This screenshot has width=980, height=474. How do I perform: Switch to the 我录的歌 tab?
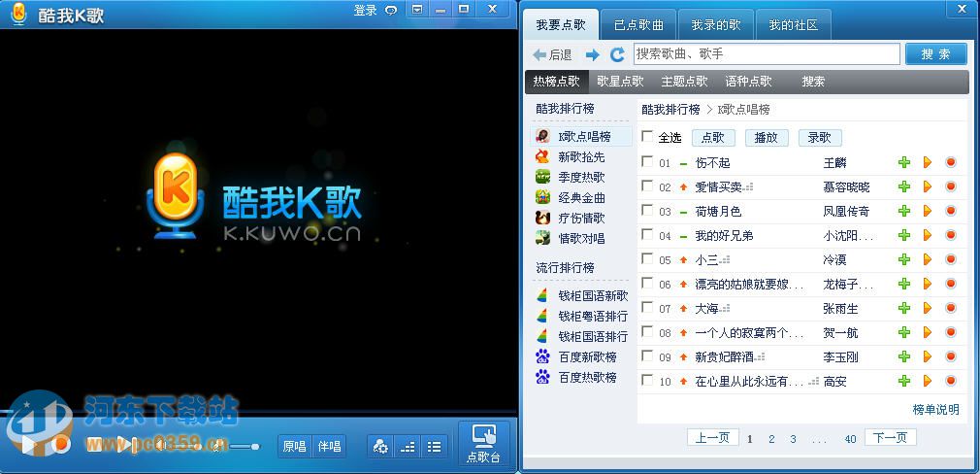(x=716, y=25)
